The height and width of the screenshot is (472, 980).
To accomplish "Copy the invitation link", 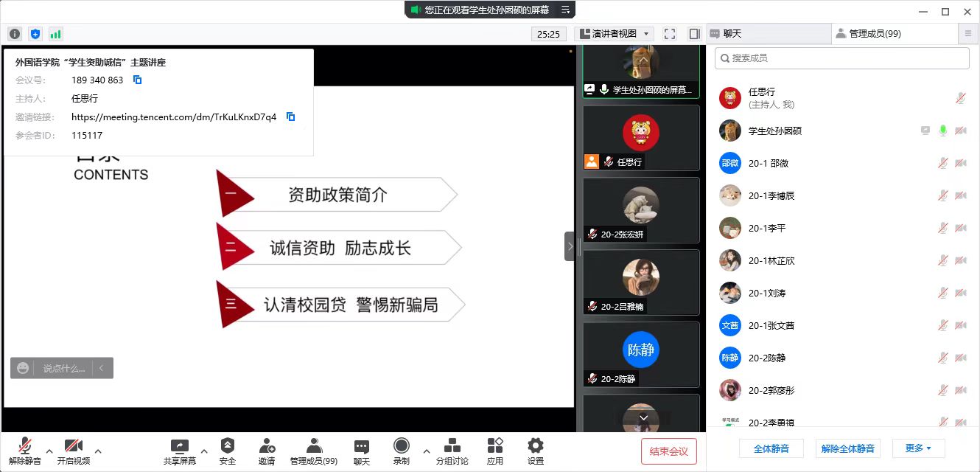I will (291, 117).
